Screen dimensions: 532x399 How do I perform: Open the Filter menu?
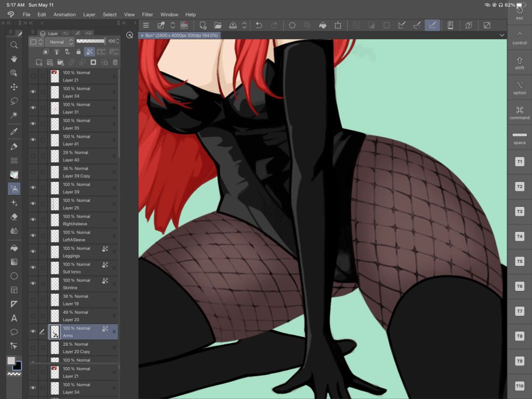147,14
